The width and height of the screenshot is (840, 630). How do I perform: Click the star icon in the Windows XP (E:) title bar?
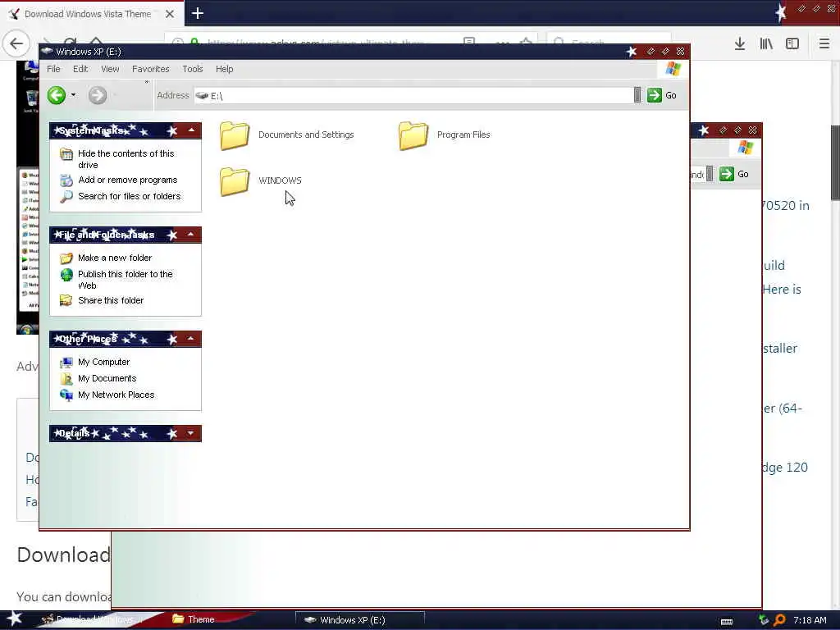(x=632, y=52)
